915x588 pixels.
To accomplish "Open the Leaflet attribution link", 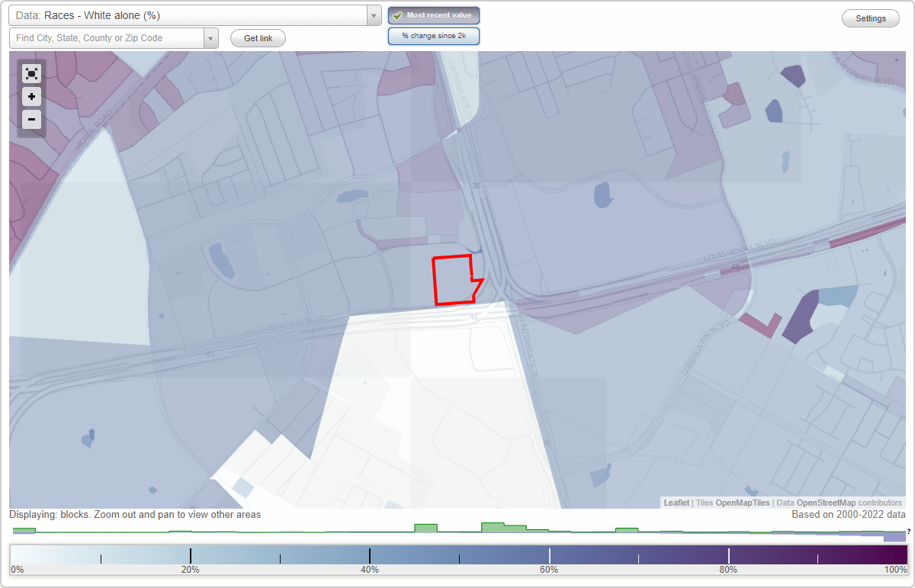I will click(676, 503).
